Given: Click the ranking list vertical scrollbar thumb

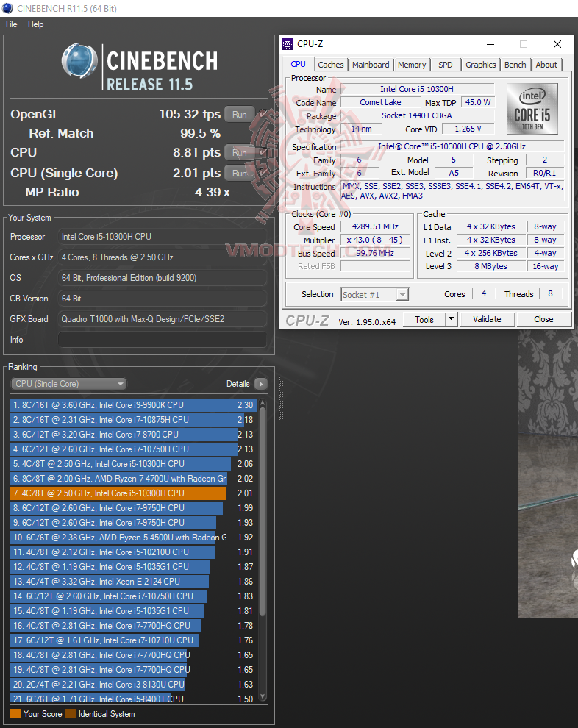Looking at the screenshot, I should (x=263, y=511).
